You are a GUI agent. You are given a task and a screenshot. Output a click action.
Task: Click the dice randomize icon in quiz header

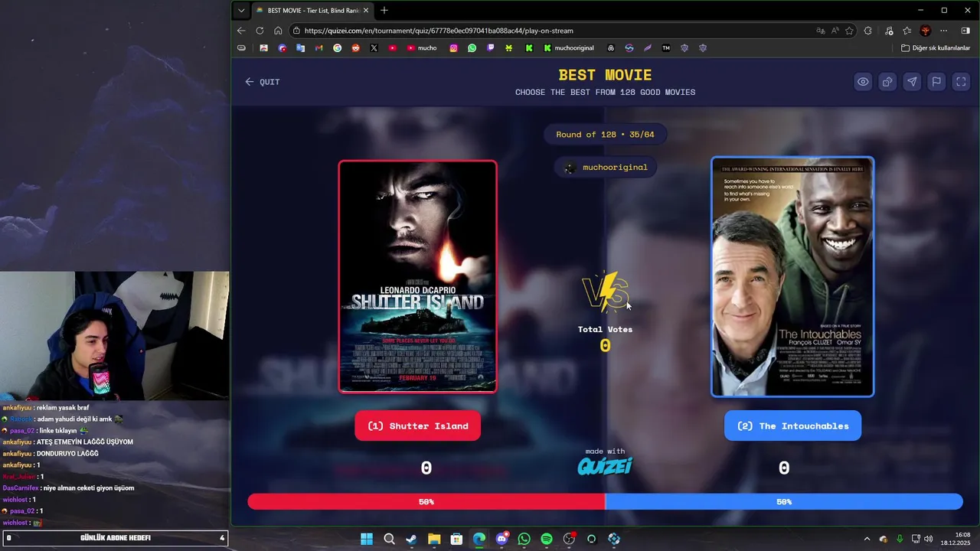[x=887, y=82]
